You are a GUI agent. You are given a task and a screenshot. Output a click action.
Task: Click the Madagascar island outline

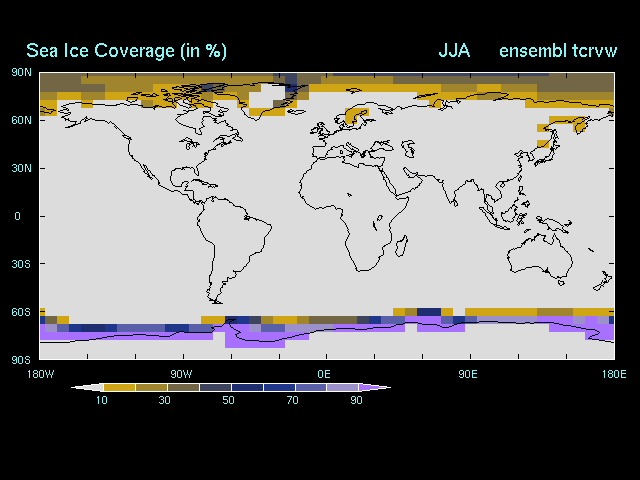(402, 245)
